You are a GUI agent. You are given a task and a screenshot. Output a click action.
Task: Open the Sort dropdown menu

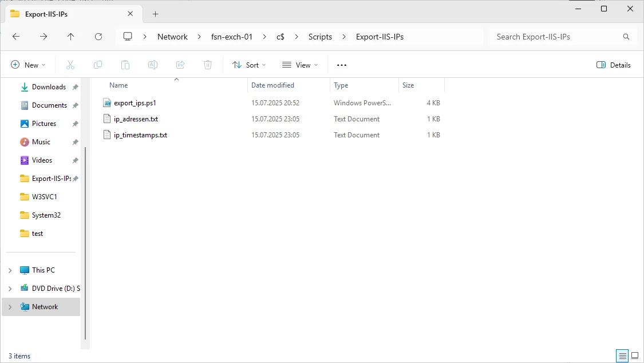coord(250,65)
